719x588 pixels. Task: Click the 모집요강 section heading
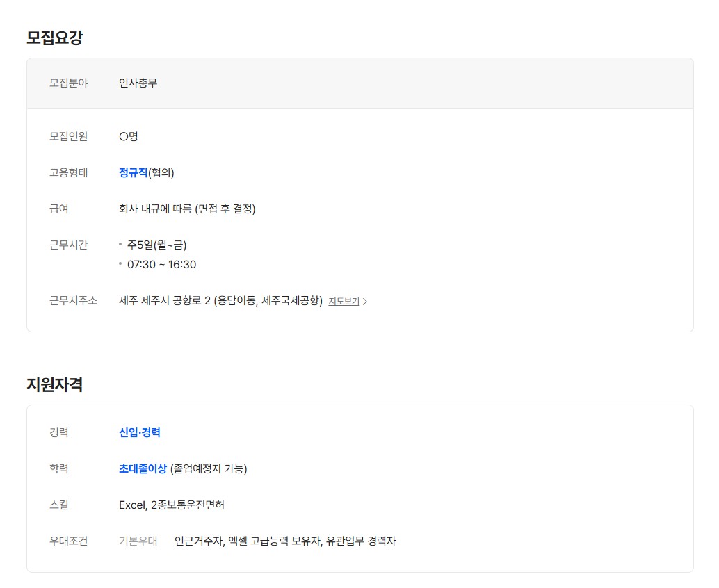tap(54, 38)
